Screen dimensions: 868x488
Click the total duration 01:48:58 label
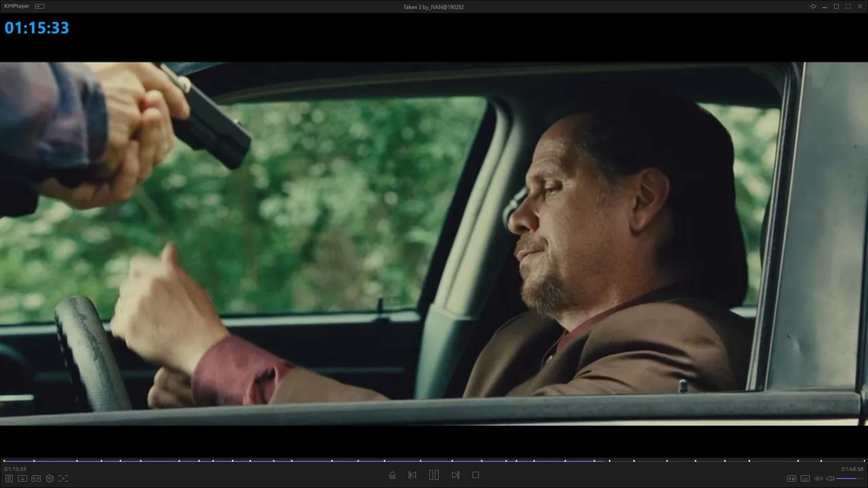point(852,469)
